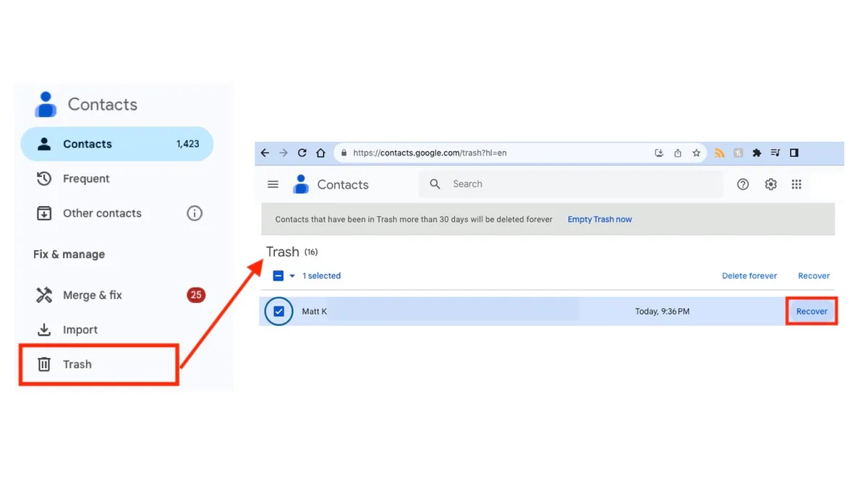The image size is (868, 488).
Task: Click the browser back arrow
Action: pyautogui.click(x=265, y=153)
